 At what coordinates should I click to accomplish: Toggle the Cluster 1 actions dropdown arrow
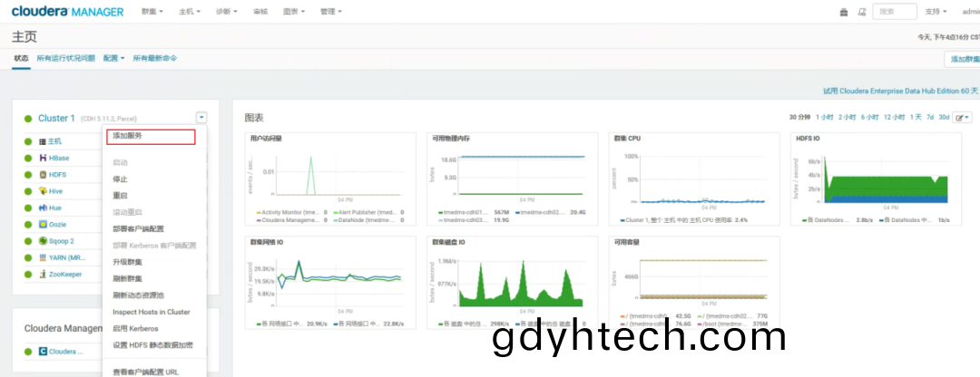(x=201, y=117)
